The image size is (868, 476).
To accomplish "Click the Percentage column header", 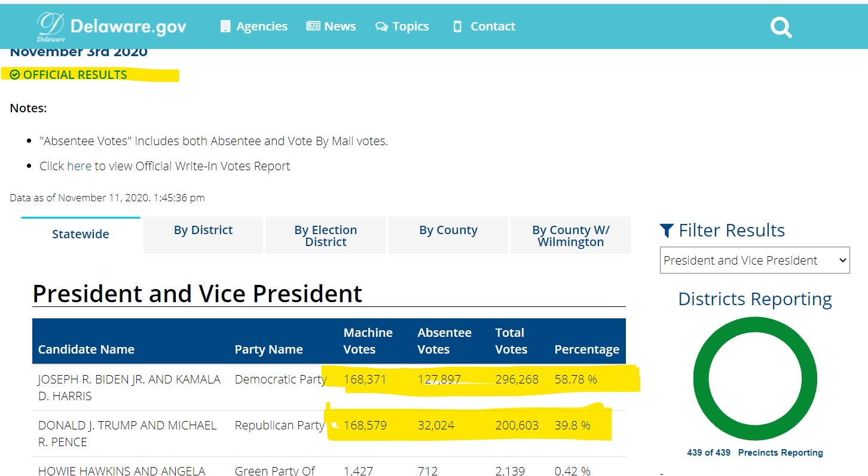I will tap(586, 349).
